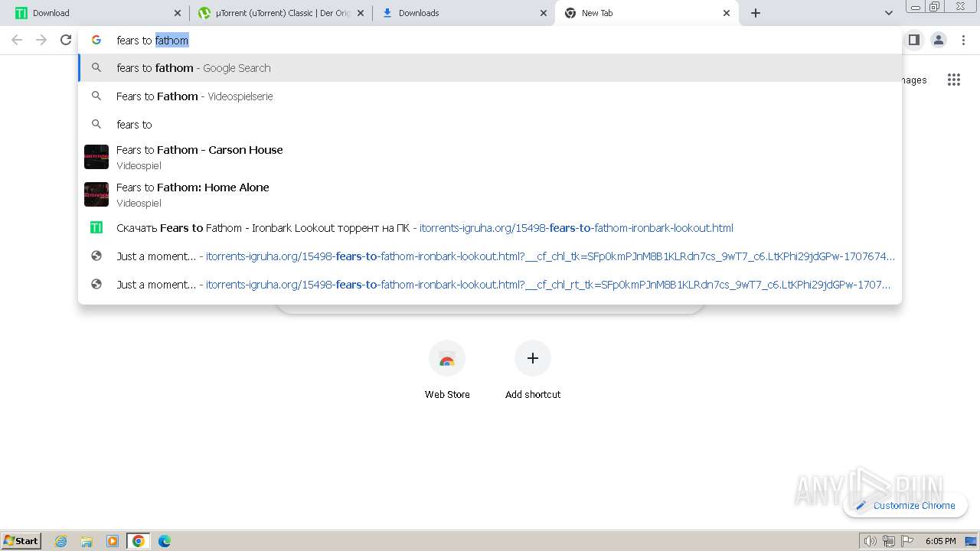Image resolution: width=980 pixels, height=551 pixels.
Task: Click the browser back arrow
Action: point(17,40)
